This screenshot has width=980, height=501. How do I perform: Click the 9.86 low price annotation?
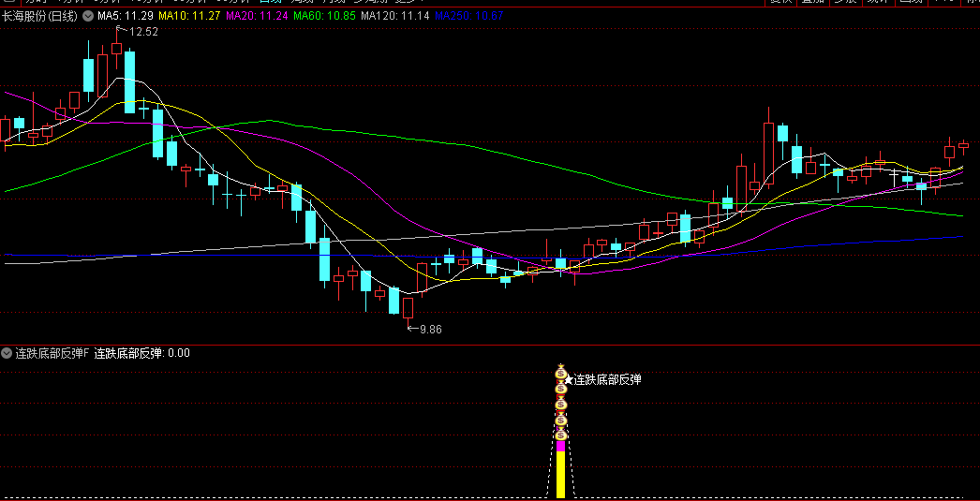431,330
